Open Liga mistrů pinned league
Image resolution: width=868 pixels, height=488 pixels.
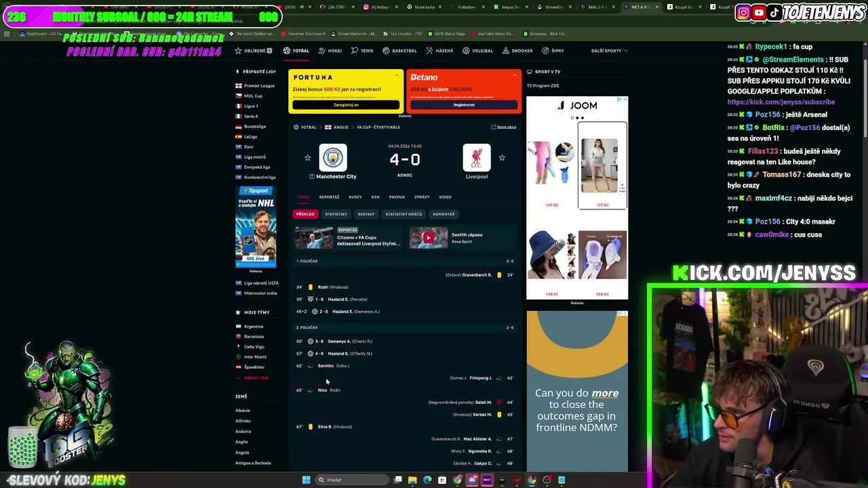255,157
